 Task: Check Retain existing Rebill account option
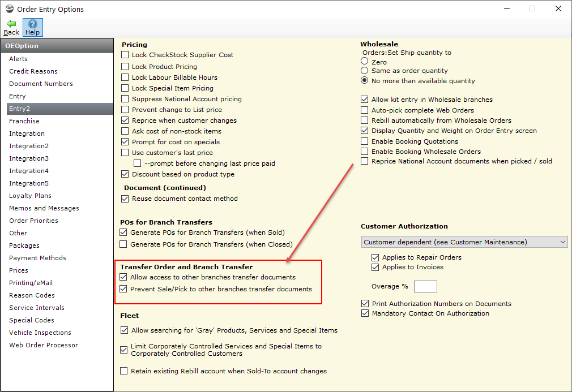pyautogui.click(x=124, y=371)
